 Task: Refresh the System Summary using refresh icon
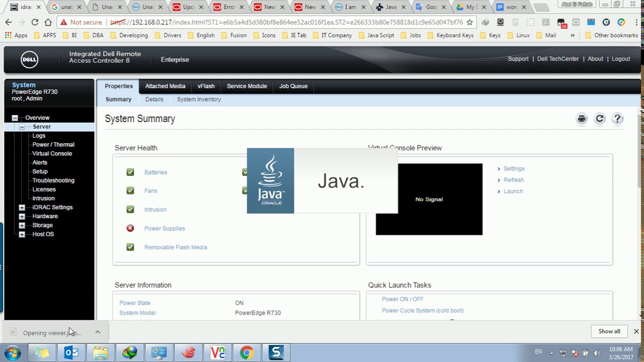pos(599,119)
